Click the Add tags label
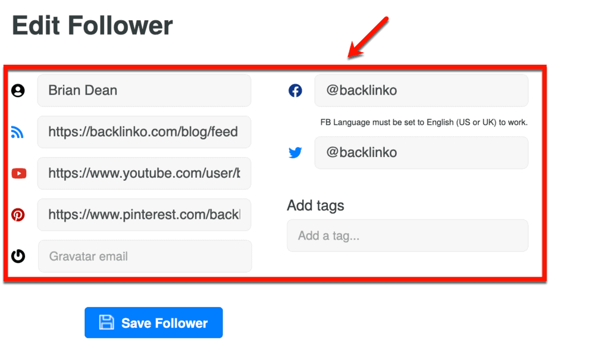This screenshot has height=364, width=595. (315, 206)
